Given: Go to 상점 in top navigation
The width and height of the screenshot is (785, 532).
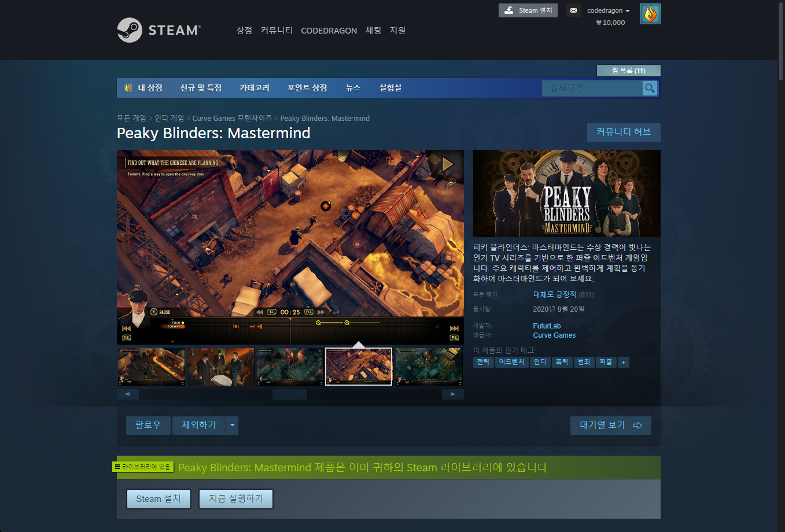Looking at the screenshot, I should 244,30.
